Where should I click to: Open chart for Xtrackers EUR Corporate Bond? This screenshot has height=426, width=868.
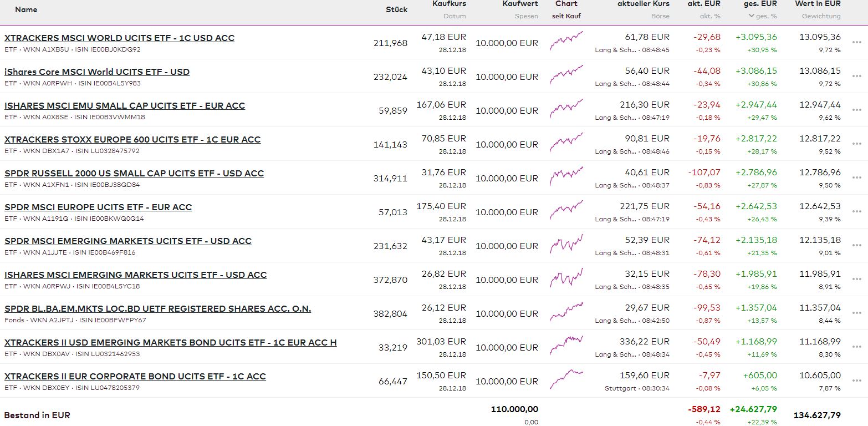coord(566,379)
